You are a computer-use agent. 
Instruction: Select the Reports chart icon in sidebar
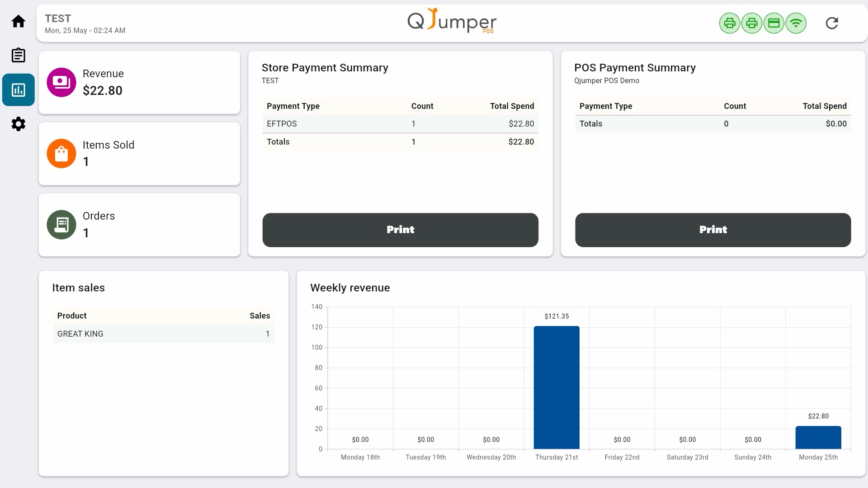tap(18, 90)
